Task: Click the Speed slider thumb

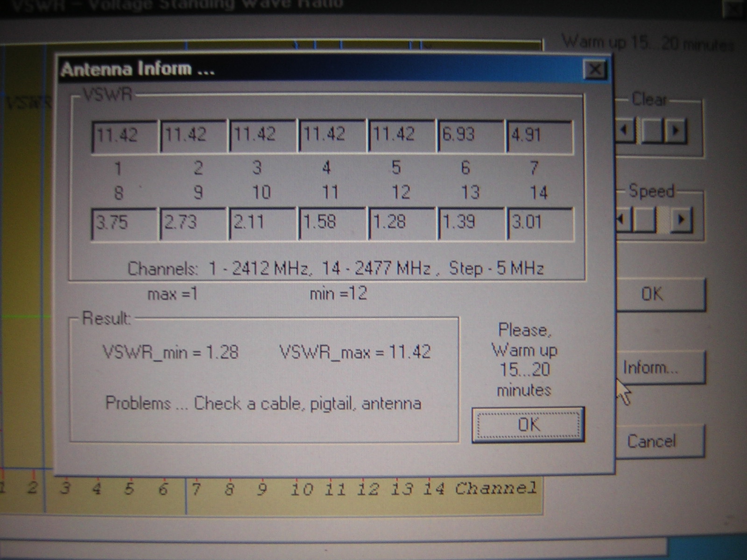Action: [644, 219]
